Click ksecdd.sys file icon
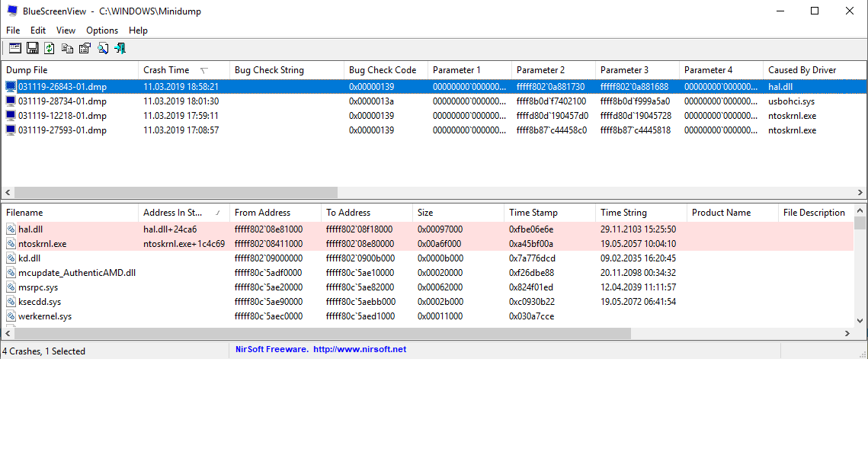 [11, 301]
